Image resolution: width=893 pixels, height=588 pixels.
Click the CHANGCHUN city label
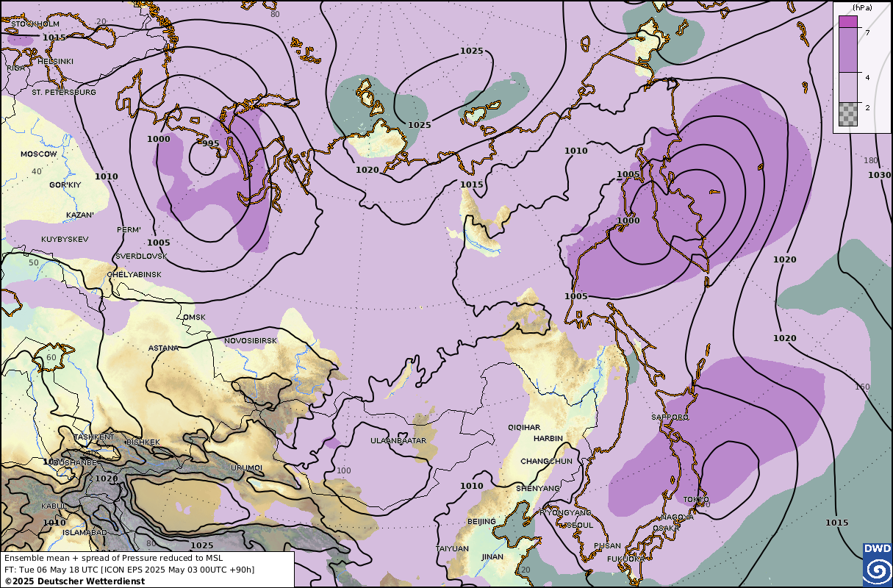click(546, 461)
